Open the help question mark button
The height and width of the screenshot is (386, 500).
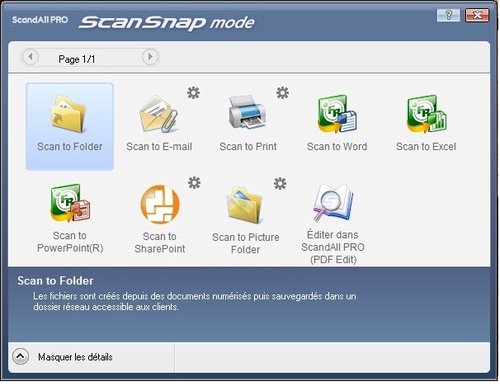448,15
